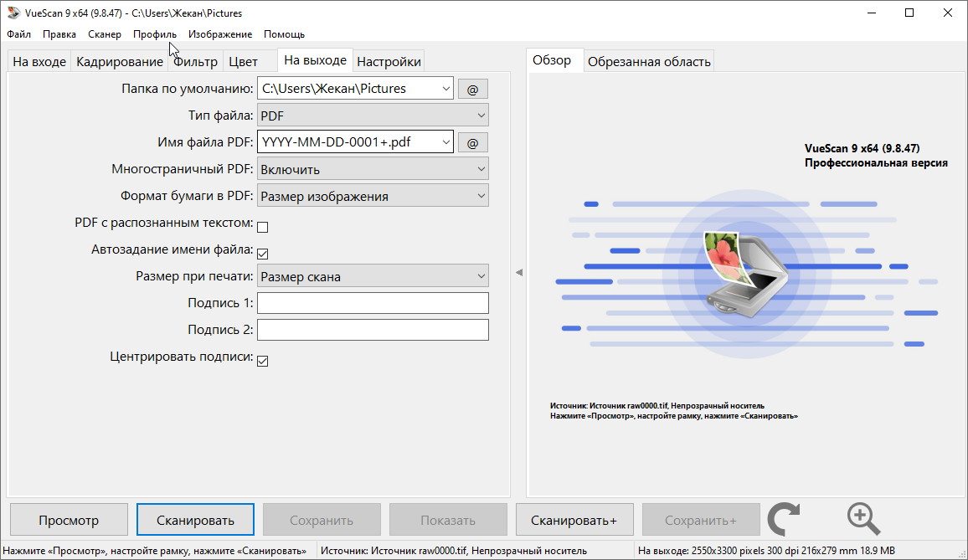Switch to the 'Обрезанная область' tab
This screenshot has height=560, width=968.
[x=650, y=62]
